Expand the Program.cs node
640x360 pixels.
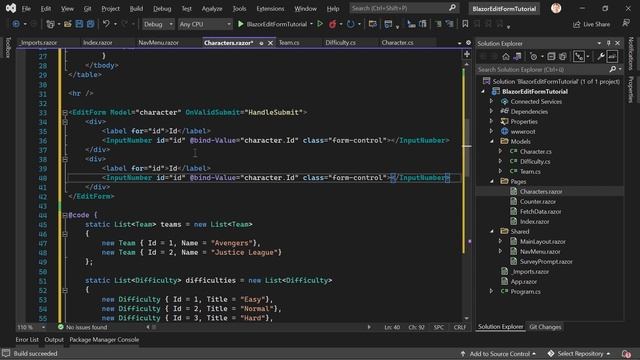click(492, 291)
